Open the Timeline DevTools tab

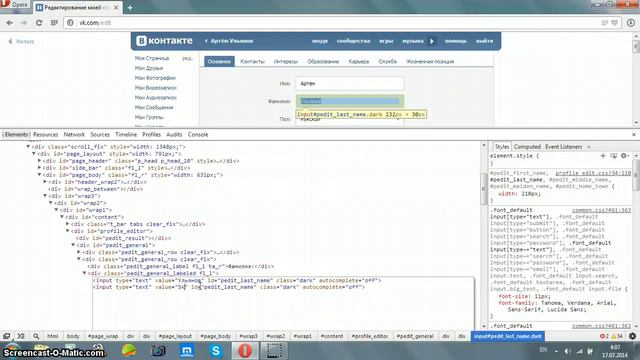coord(126,134)
